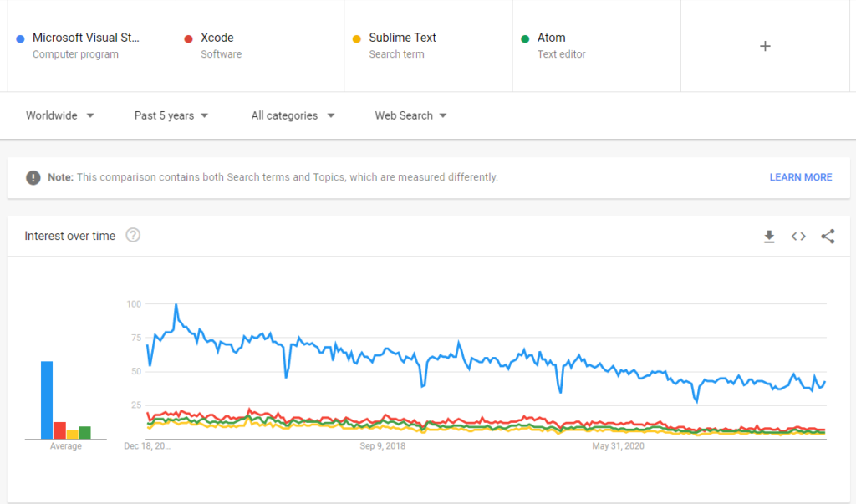Click the blue Microsoft Visual Studio dot

pyautogui.click(x=20, y=38)
